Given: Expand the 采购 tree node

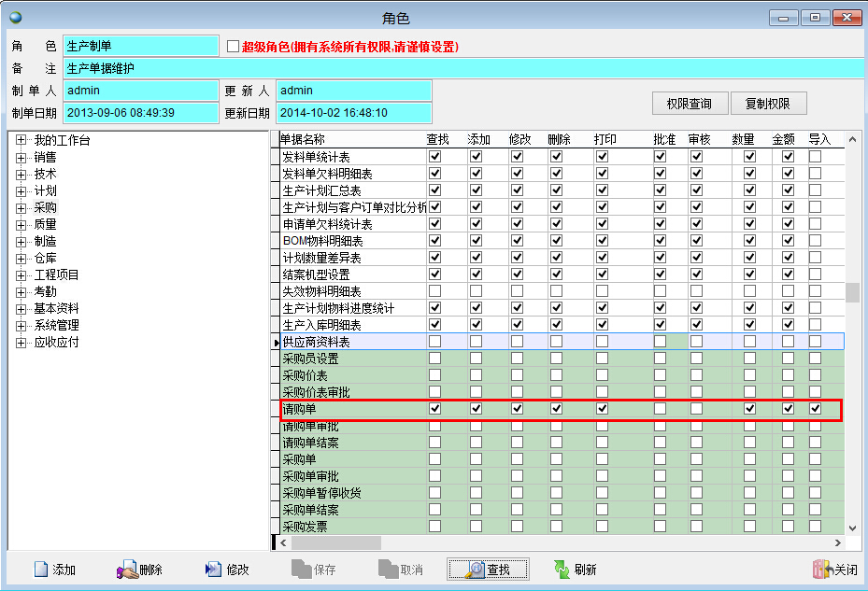Looking at the screenshot, I should click(x=21, y=208).
